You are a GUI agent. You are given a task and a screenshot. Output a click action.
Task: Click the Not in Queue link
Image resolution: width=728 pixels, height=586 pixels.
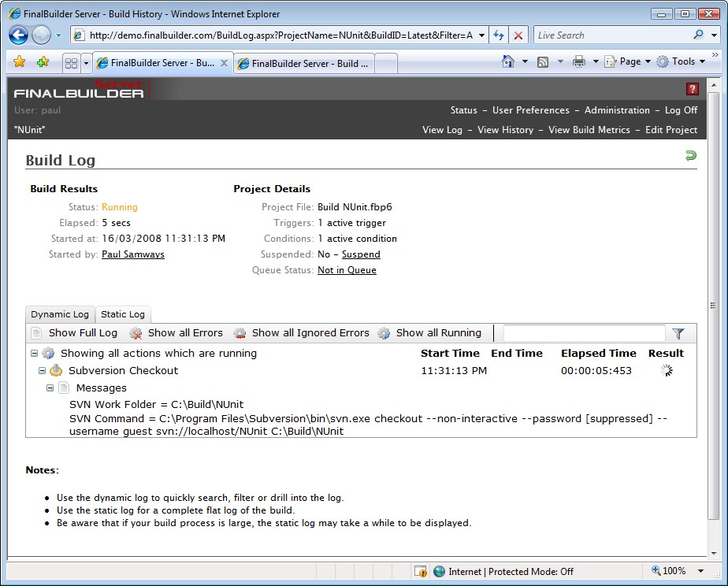pyautogui.click(x=347, y=270)
